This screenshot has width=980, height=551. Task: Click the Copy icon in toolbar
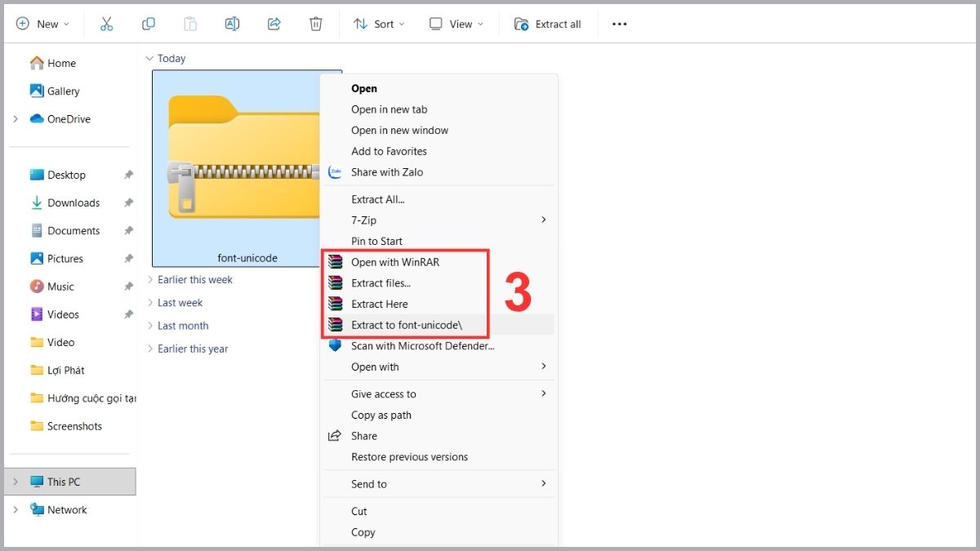tap(148, 24)
